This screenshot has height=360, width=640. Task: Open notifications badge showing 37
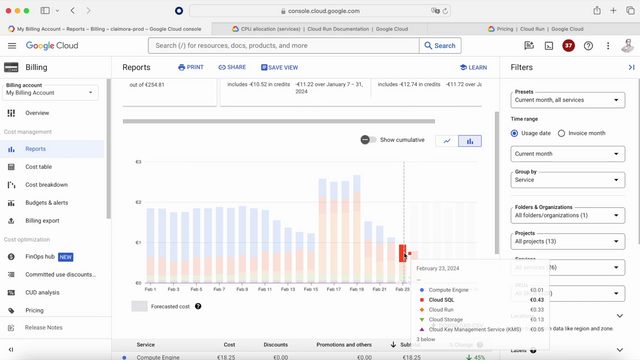coord(568,46)
